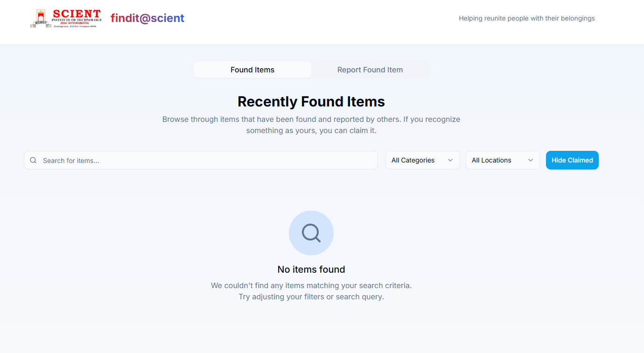Click the 'No items found' heading
This screenshot has height=353, width=644.
click(311, 269)
